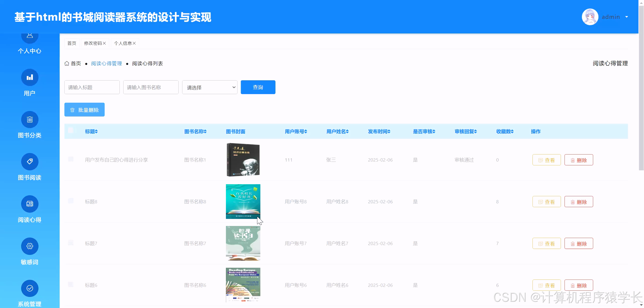Follow the 首页 breadcrumb link
The width and height of the screenshot is (644, 308).
pyautogui.click(x=76, y=63)
